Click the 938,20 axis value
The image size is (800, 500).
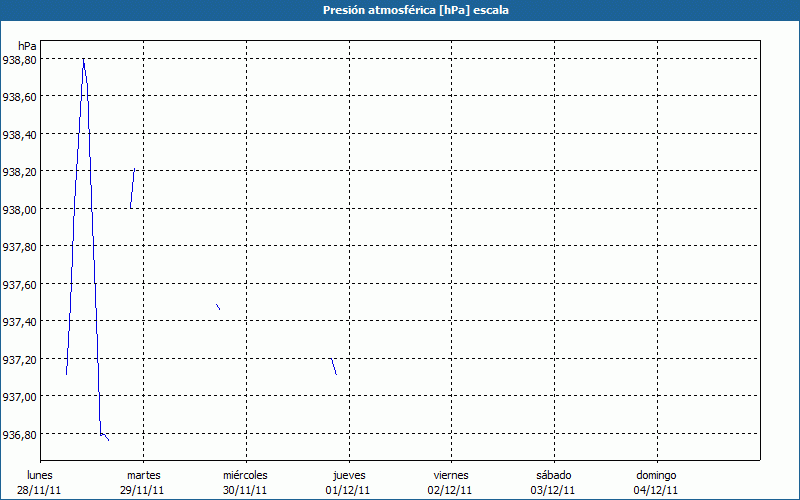point(19,172)
